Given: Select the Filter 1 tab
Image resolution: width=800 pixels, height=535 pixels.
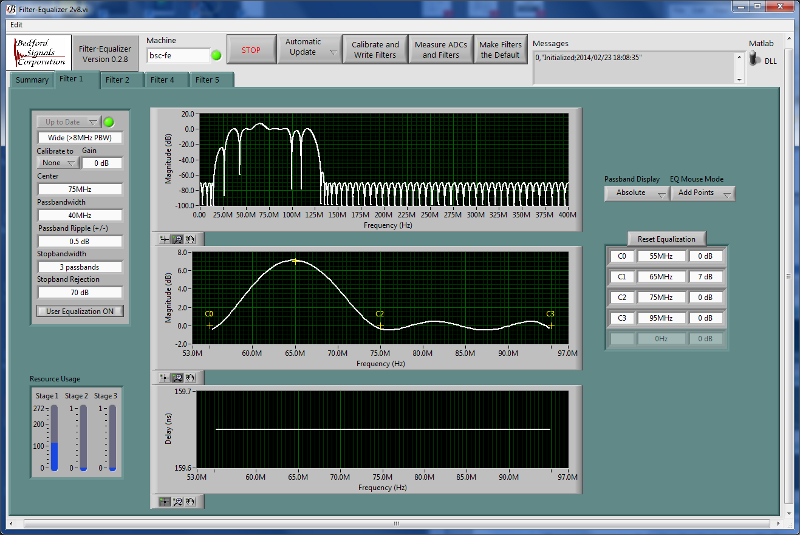Looking at the screenshot, I should pyautogui.click(x=77, y=79).
